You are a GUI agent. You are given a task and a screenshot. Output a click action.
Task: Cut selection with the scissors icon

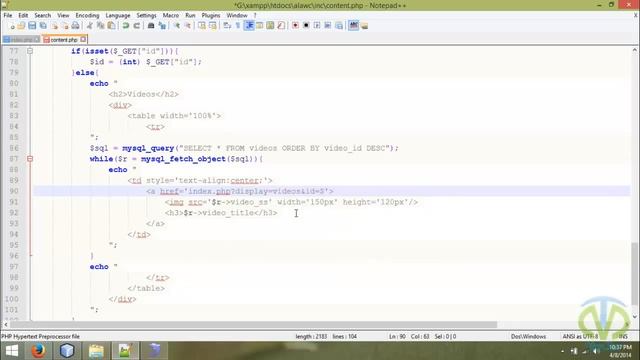(x=89, y=26)
